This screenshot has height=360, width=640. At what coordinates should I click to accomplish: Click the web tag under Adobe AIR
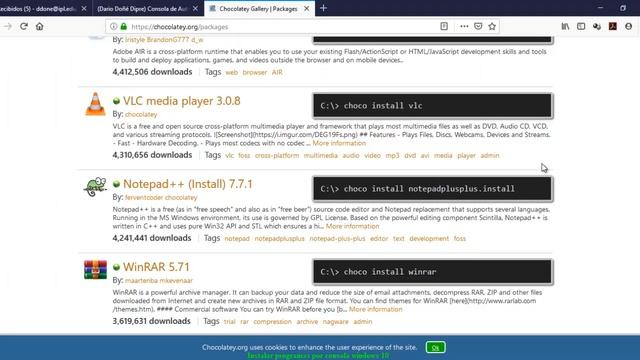pyautogui.click(x=231, y=72)
